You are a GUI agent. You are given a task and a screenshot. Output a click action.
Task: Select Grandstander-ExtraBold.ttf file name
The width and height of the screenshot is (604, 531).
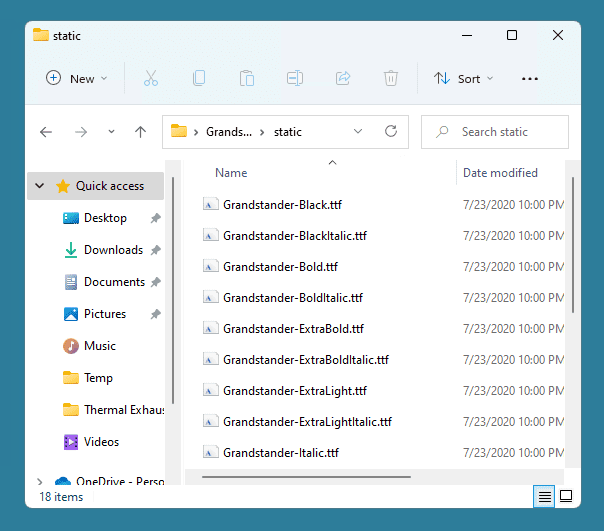point(293,329)
